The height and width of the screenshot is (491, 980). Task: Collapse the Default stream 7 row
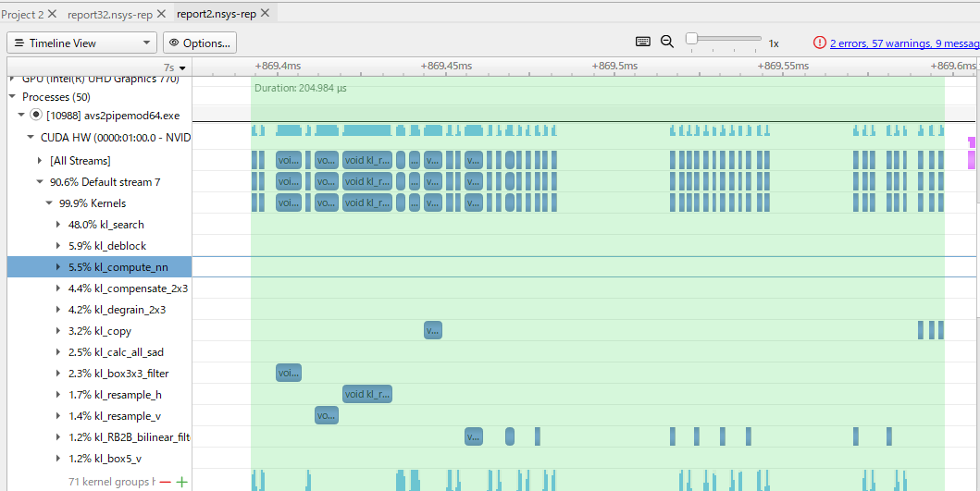(x=40, y=182)
